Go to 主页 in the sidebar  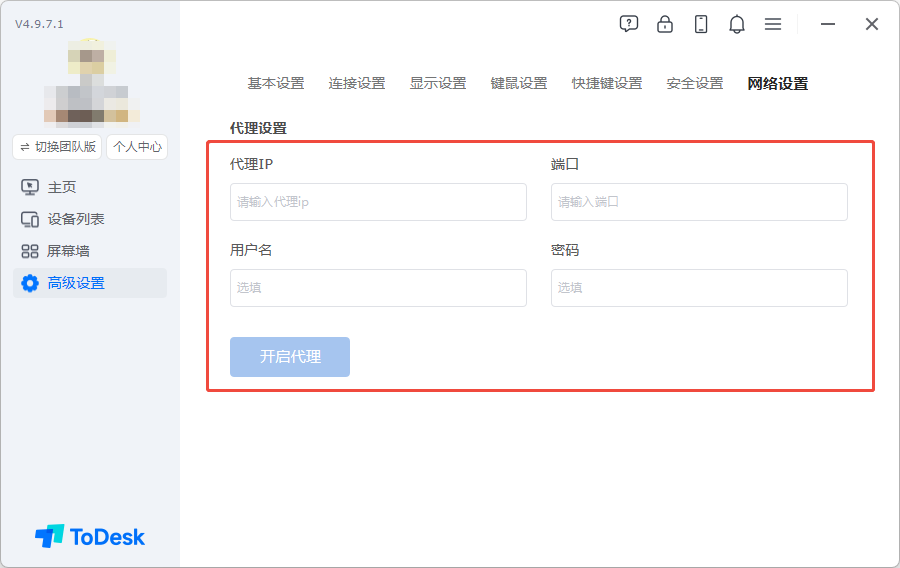(x=90, y=187)
